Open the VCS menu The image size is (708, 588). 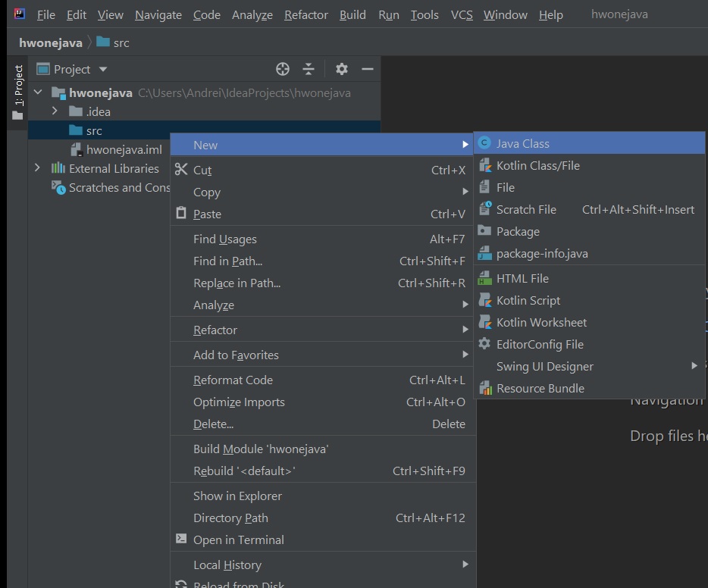(x=462, y=15)
